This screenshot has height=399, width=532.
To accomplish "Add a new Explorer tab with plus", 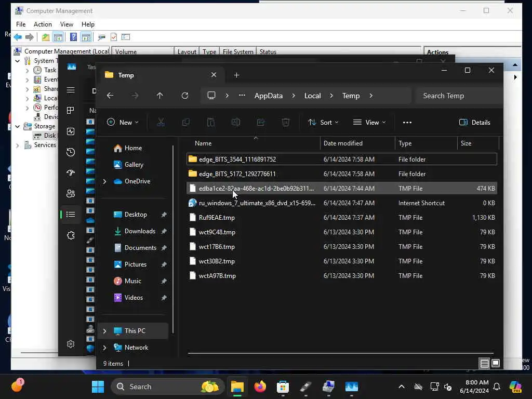I will tap(236, 75).
